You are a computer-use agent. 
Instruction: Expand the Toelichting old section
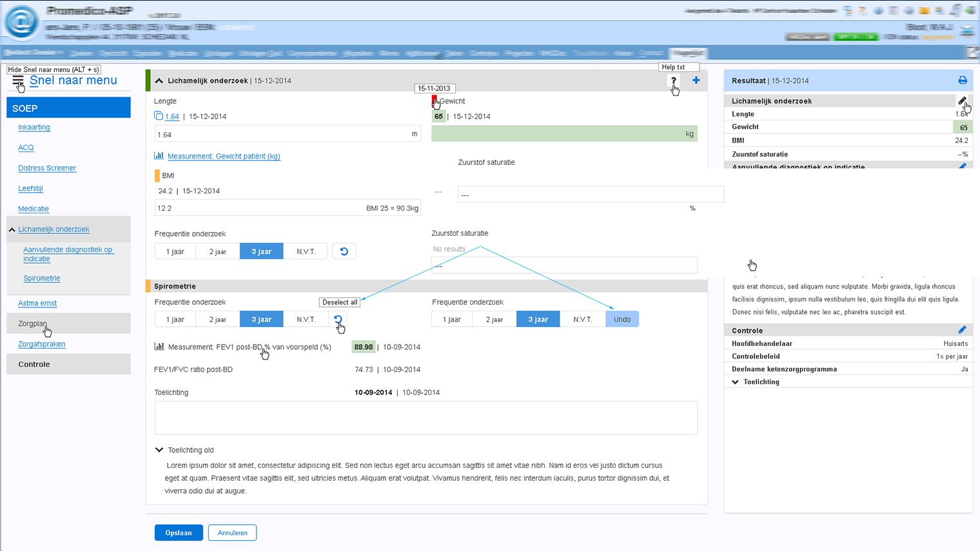(159, 450)
